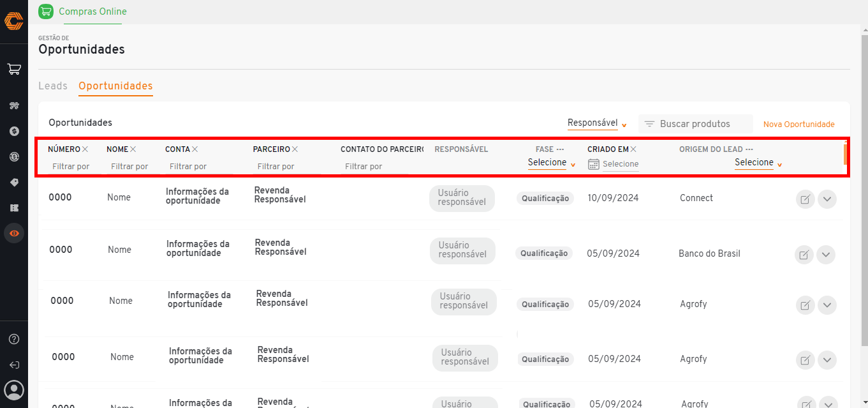This screenshot has height=408, width=868.
Task: Click the filter lines icon beside Buscar produtos
Action: 650,124
